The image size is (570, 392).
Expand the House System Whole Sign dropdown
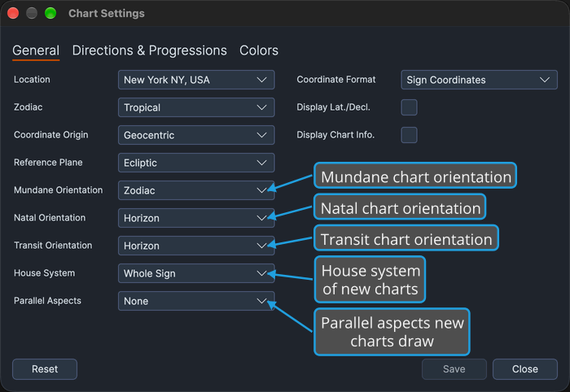pyautogui.click(x=196, y=273)
